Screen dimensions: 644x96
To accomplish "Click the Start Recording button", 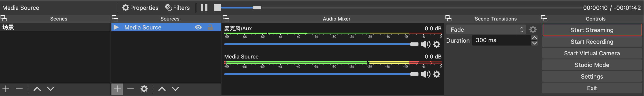I will [592, 42].
